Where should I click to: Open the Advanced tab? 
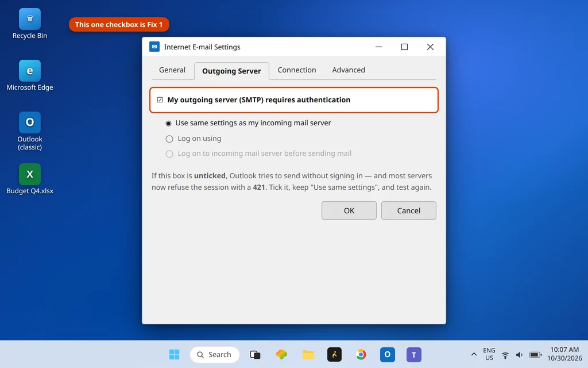coord(349,70)
